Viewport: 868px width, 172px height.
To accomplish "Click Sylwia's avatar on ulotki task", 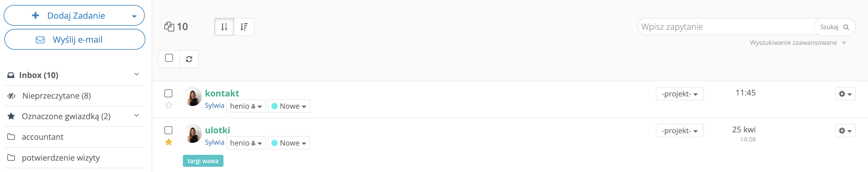I will click(193, 133).
